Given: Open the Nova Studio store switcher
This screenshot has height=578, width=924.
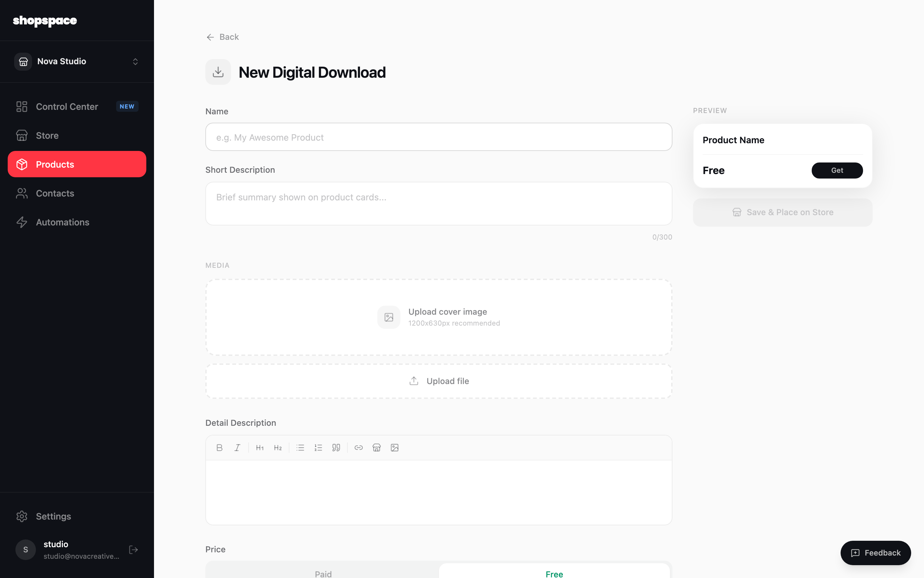Looking at the screenshot, I should pyautogui.click(x=77, y=62).
